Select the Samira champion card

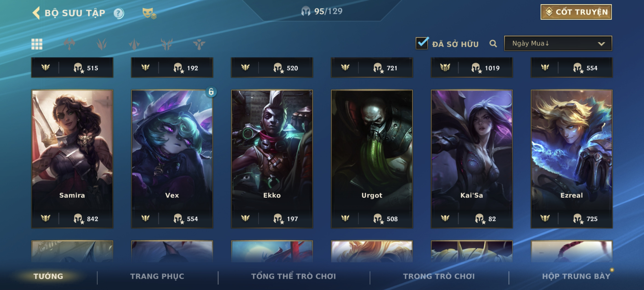click(72, 159)
